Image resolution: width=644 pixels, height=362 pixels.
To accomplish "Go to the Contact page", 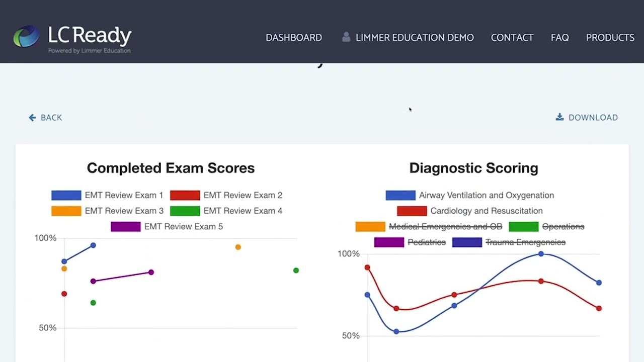I will click(512, 38).
